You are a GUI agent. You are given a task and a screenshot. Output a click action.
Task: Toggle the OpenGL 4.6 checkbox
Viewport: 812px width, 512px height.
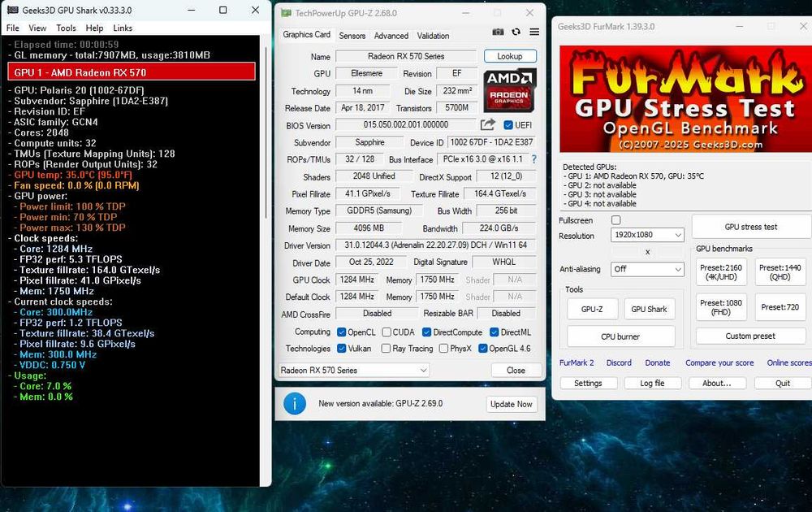482,349
